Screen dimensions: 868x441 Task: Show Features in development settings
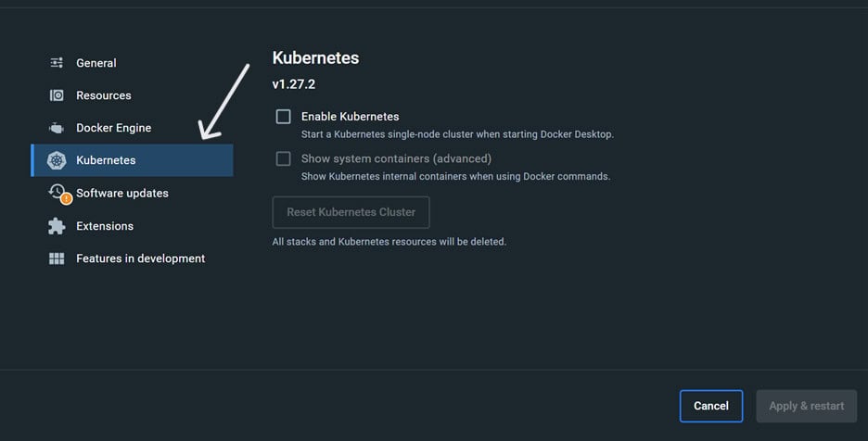click(x=141, y=258)
